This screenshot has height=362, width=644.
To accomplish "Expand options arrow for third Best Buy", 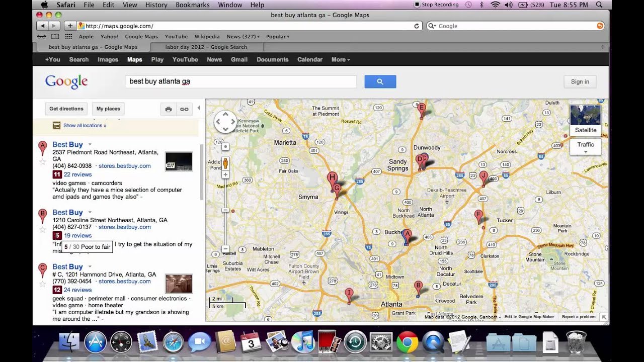I will click(90, 266).
